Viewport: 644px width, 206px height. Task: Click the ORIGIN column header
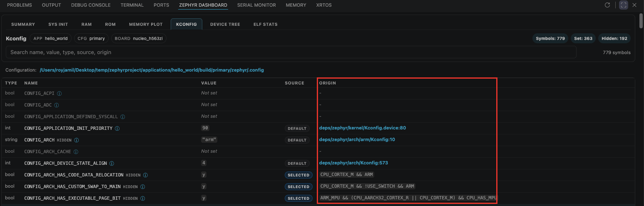coord(328,83)
